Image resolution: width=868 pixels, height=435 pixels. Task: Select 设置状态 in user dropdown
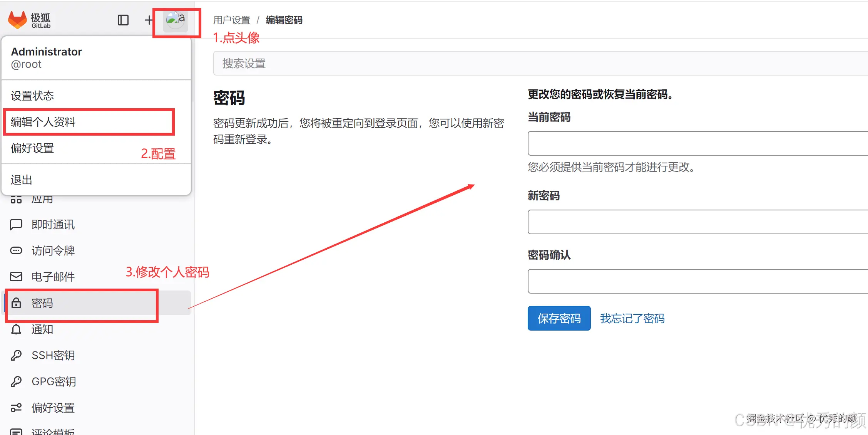pyautogui.click(x=32, y=96)
